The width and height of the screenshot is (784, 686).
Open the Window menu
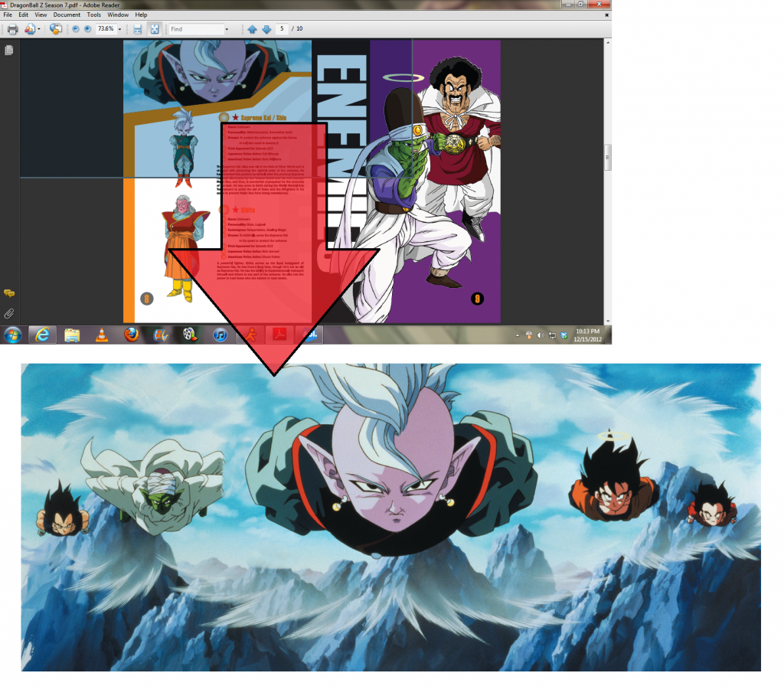[x=118, y=15]
